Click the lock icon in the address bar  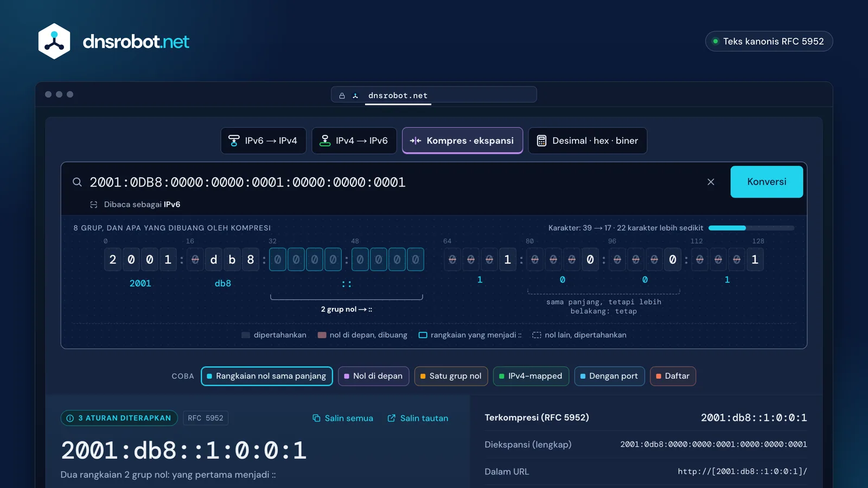click(x=342, y=95)
